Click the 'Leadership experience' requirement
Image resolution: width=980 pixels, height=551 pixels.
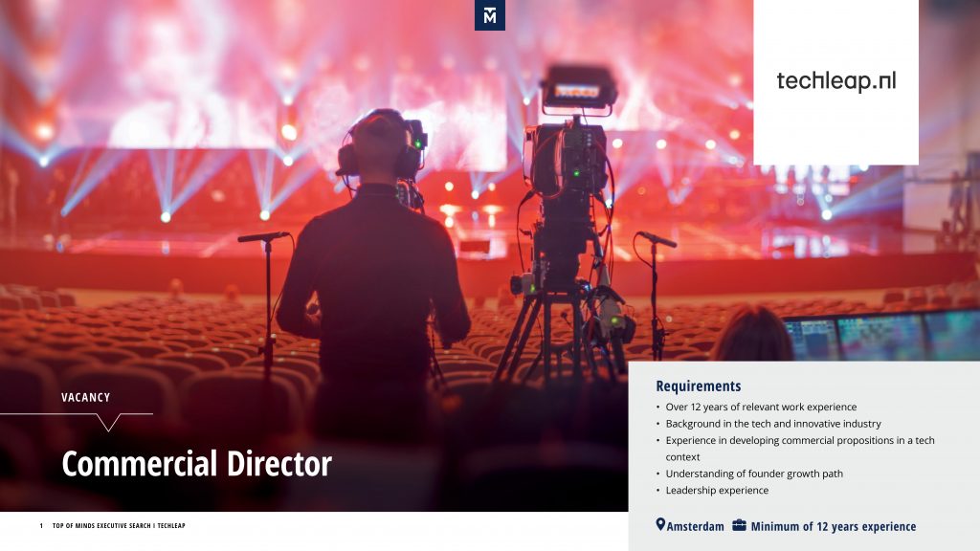coord(717,491)
